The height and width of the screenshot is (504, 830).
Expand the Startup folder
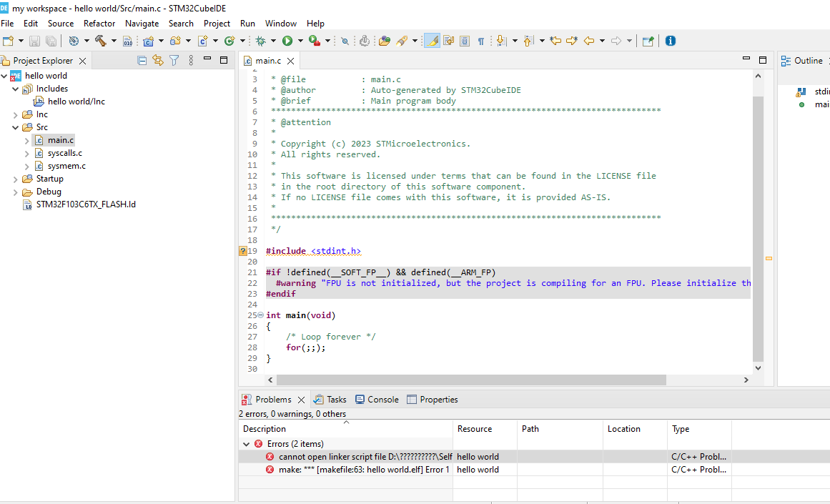tap(16, 179)
